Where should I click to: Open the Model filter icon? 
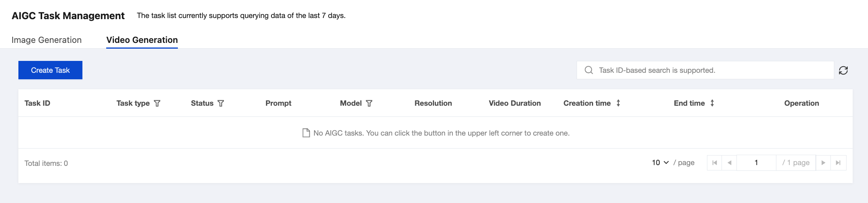coord(369,103)
